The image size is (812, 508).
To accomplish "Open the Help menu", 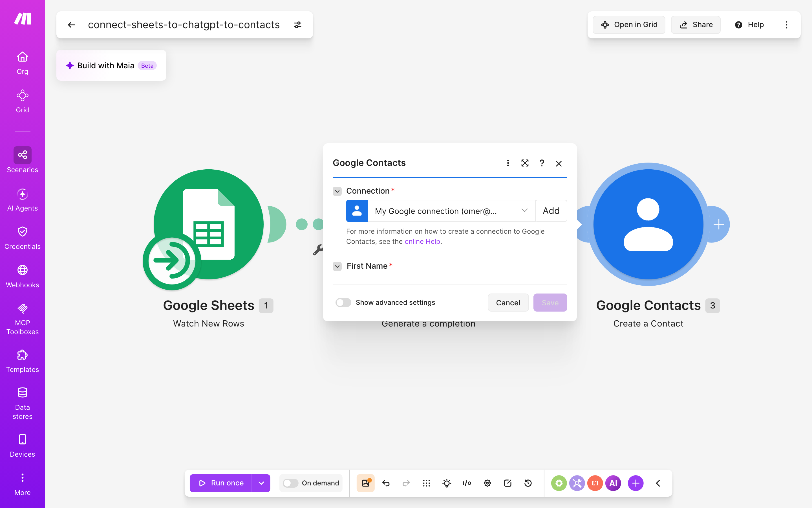I will [x=749, y=25].
